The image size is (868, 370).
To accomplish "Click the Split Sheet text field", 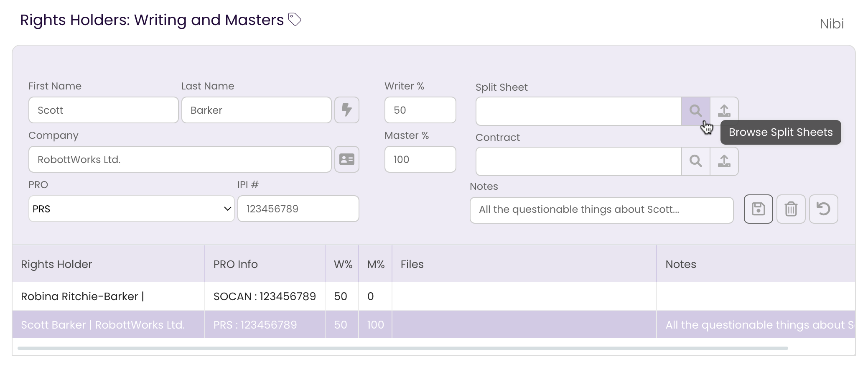I will coord(579,111).
